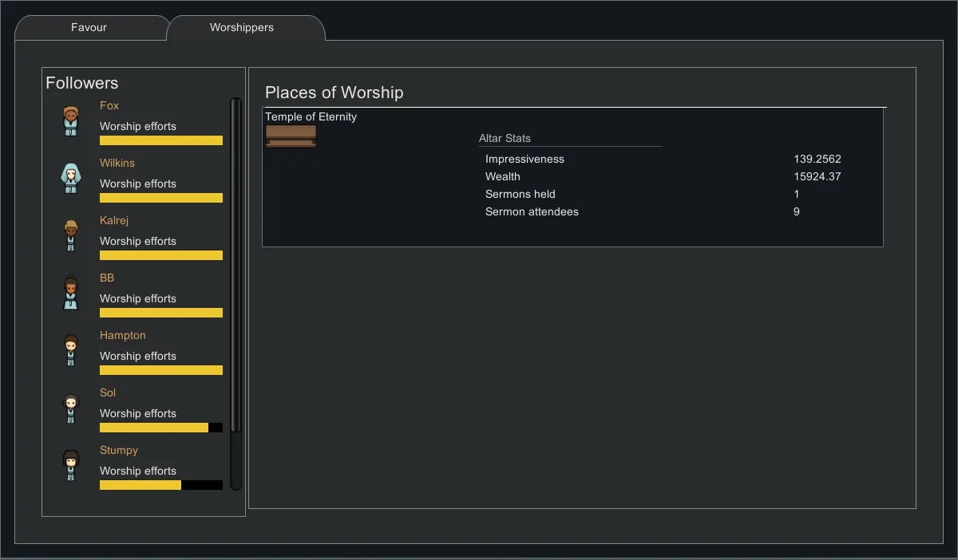
Task: Select Sol's portrait in the Followers list
Action: pyautogui.click(x=71, y=408)
